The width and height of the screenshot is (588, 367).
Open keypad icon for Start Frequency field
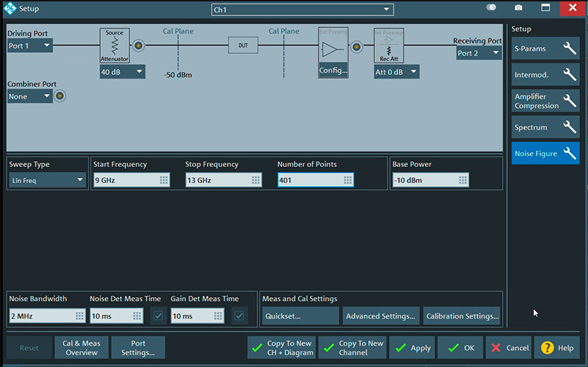[x=164, y=180]
